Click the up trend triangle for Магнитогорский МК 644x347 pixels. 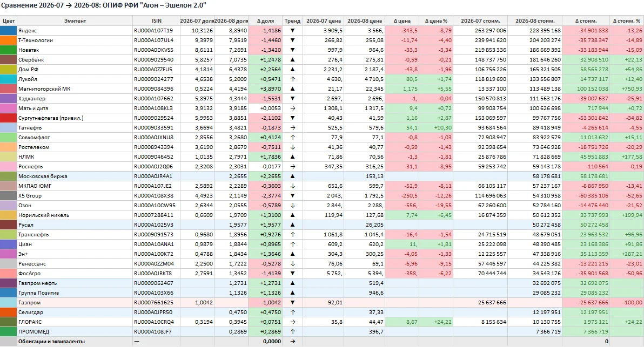click(x=292, y=89)
